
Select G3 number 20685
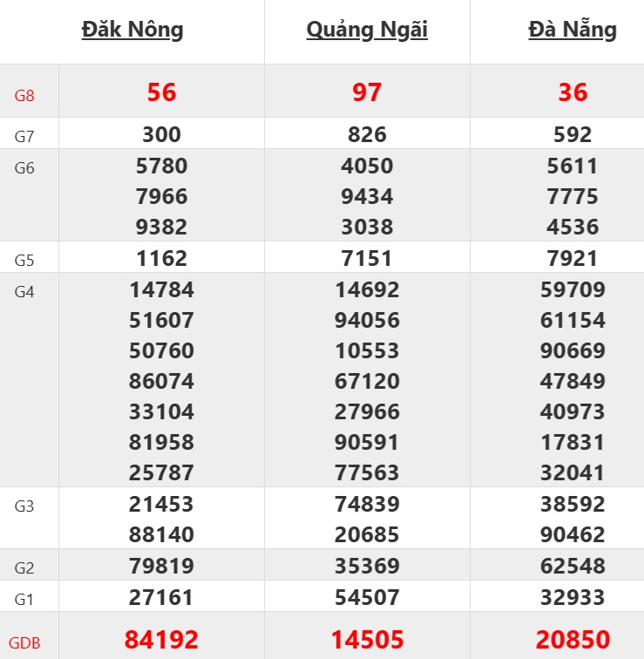[x=367, y=534]
